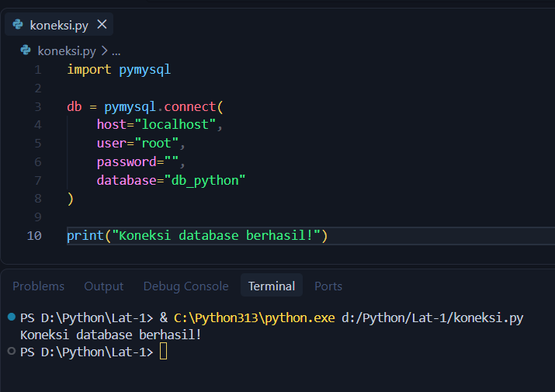This screenshot has height=392, width=555.
Task: Switch to the Output panel tab
Action: point(104,286)
